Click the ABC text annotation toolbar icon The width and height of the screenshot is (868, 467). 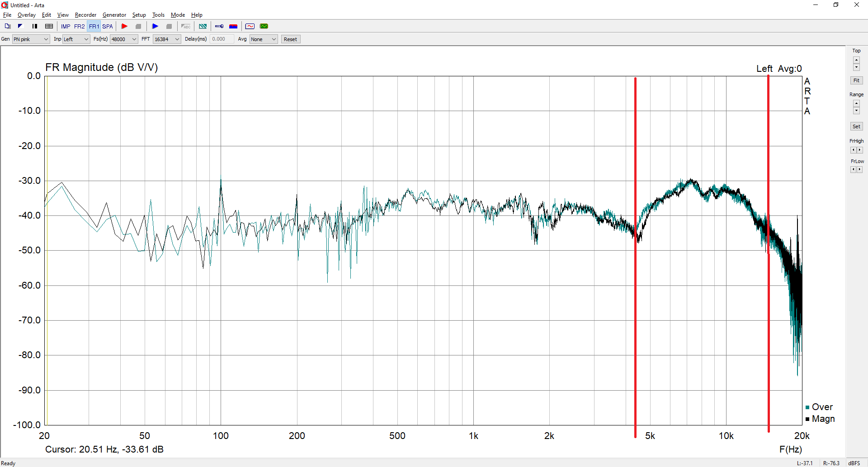point(186,26)
